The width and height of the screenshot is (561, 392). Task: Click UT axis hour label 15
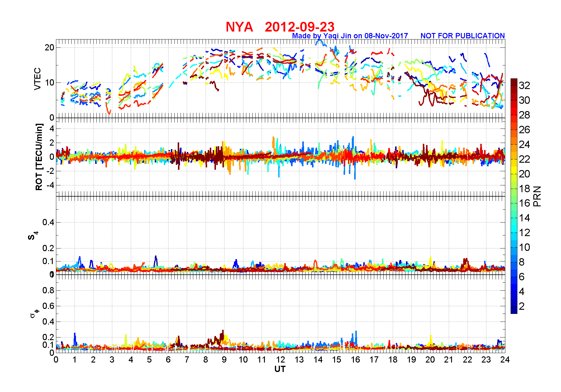tap(336, 360)
